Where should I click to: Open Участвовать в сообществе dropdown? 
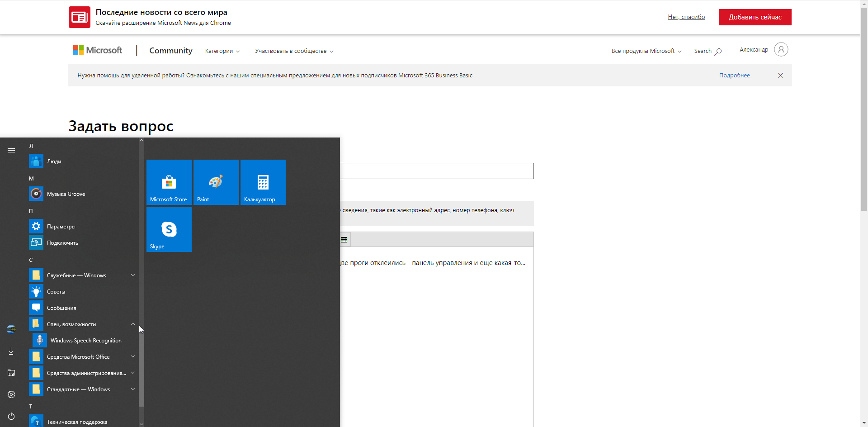[x=294, y=51]
